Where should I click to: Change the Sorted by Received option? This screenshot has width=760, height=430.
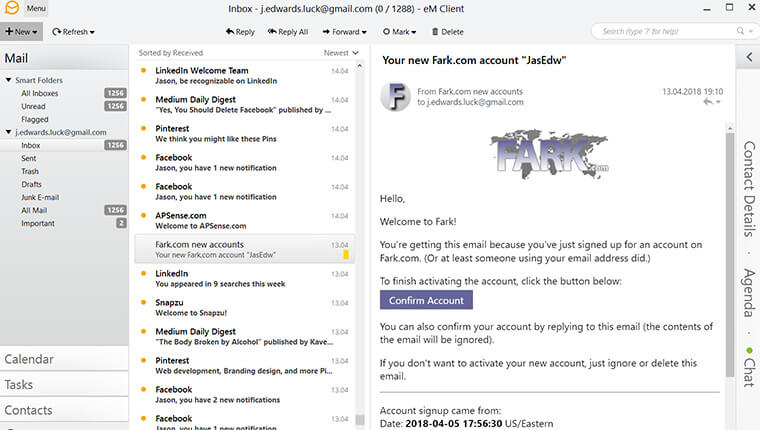171,53
